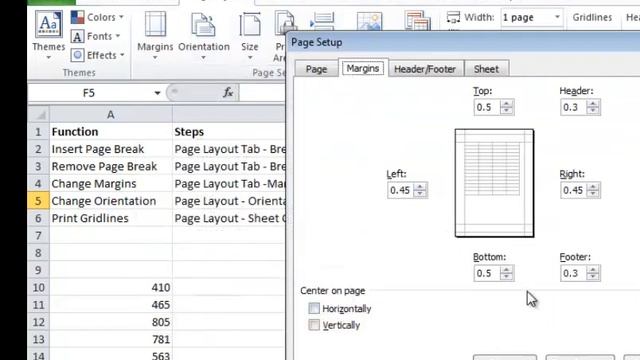Click cell "Change Margins"
Viewport: 640px width, 360px height.
[111, 184]
